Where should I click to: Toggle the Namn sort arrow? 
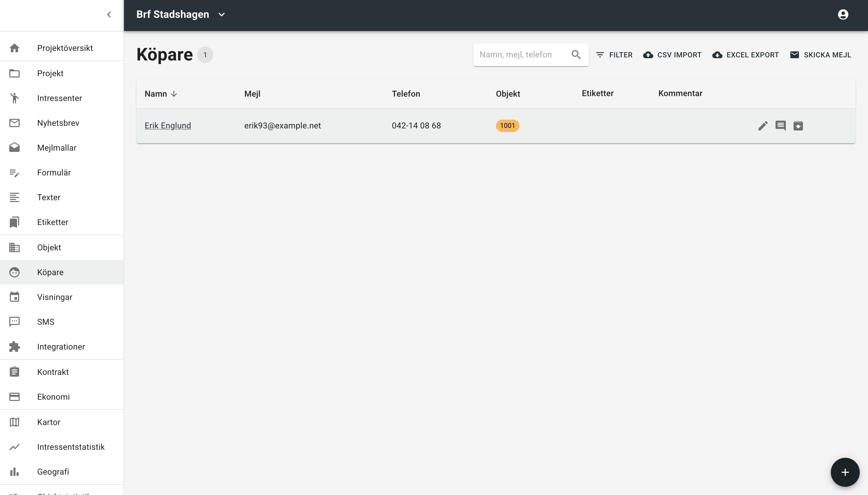(x=174, y=94)
